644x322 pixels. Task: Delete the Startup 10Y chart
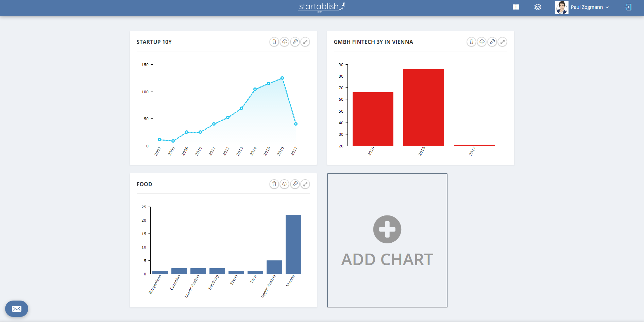pos(274,42)
